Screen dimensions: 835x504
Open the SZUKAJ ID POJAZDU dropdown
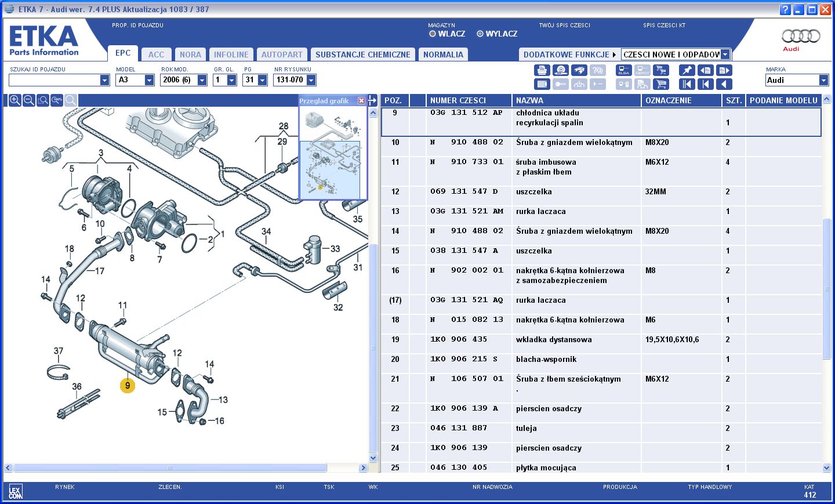tap(104, 80)
